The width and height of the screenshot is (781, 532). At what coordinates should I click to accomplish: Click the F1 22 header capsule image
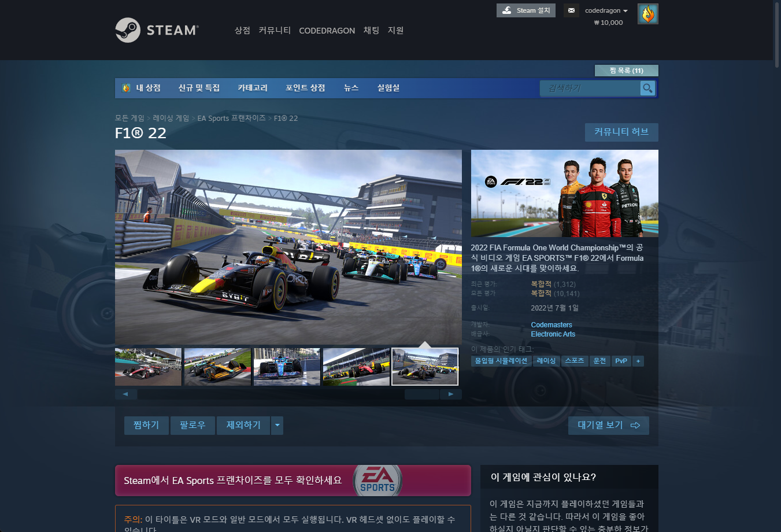pyautogui.click(x=565, y=193)
